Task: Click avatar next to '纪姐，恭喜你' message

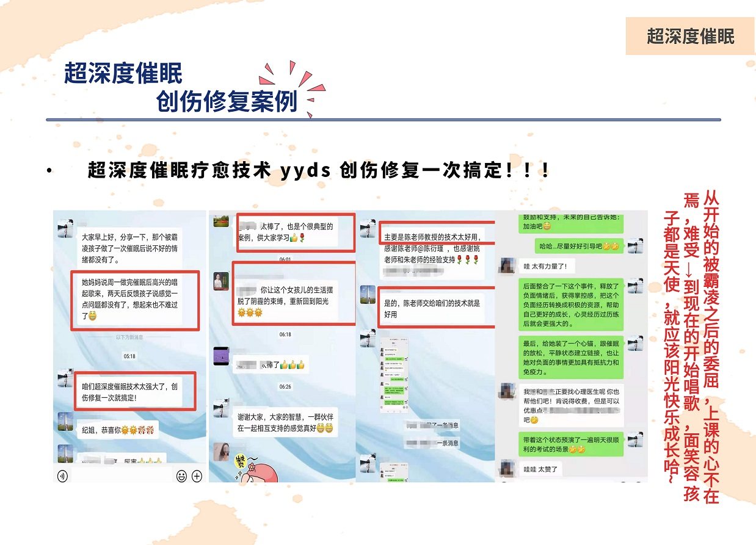Action: coord(65,420)
